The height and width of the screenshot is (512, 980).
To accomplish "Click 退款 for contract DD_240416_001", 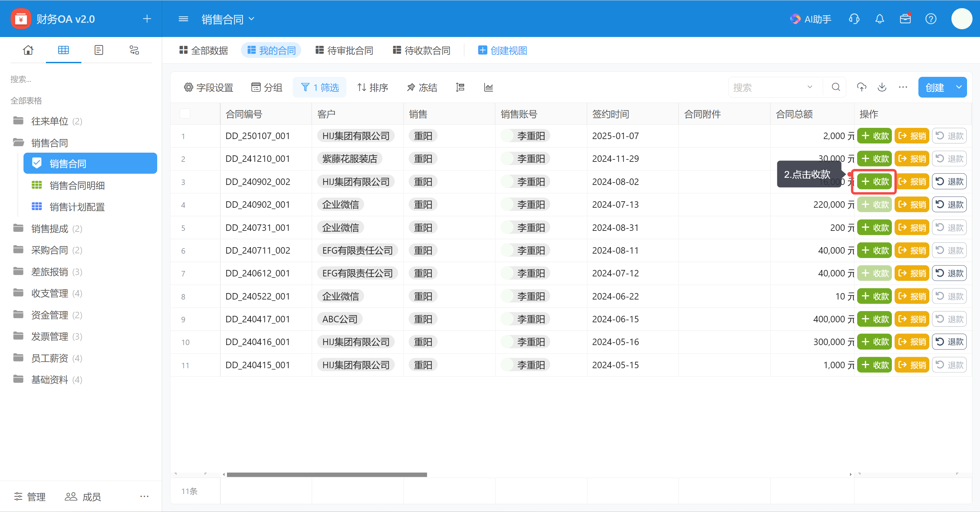I will point(949,342).
